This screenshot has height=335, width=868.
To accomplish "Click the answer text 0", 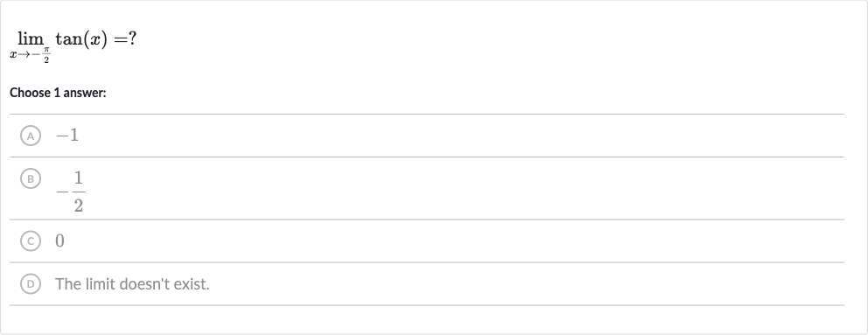I will click(x=59, y=241).
